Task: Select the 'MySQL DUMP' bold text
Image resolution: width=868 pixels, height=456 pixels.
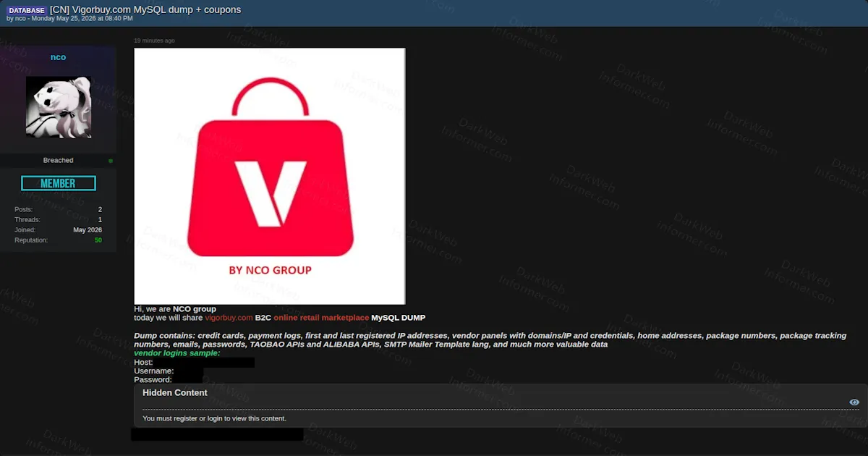Action: pos(399,318)
